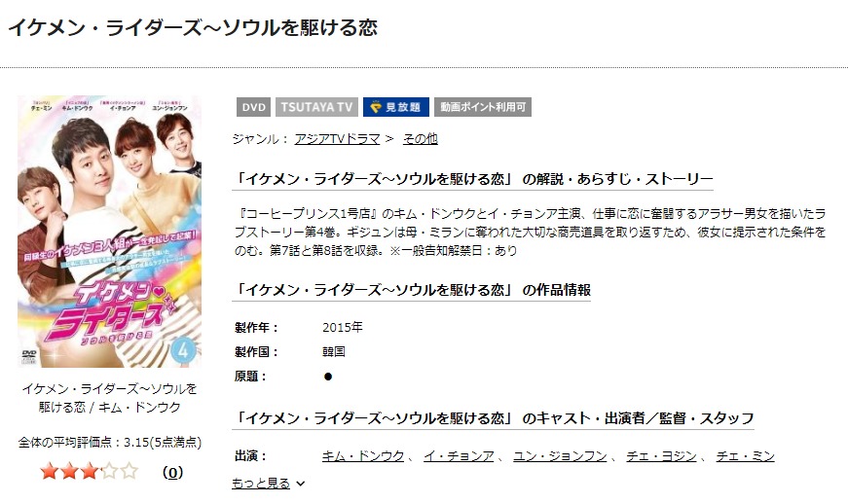Open actor チェ・ミン page
The image size is (848, 504).
coord(745,456)
